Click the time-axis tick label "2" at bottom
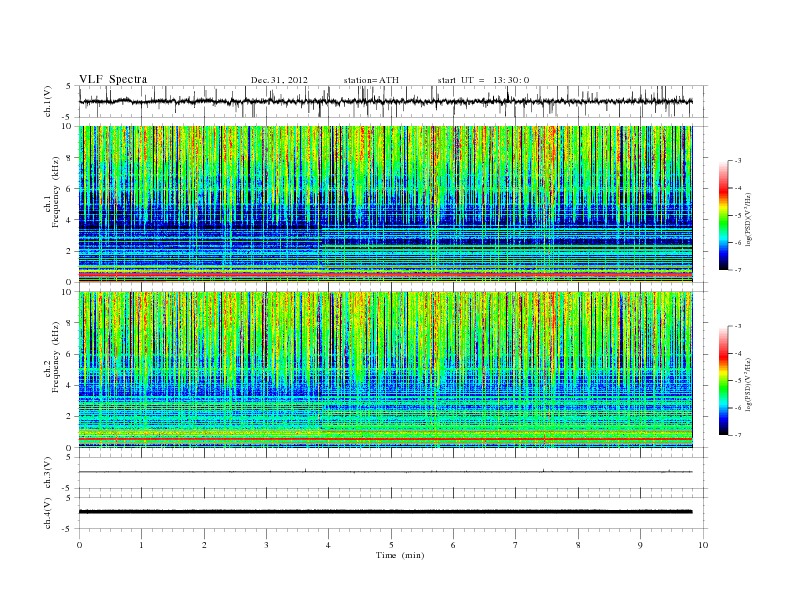Image resolution: width=792 pixels, height=612 pixels. tap(204, 545)
